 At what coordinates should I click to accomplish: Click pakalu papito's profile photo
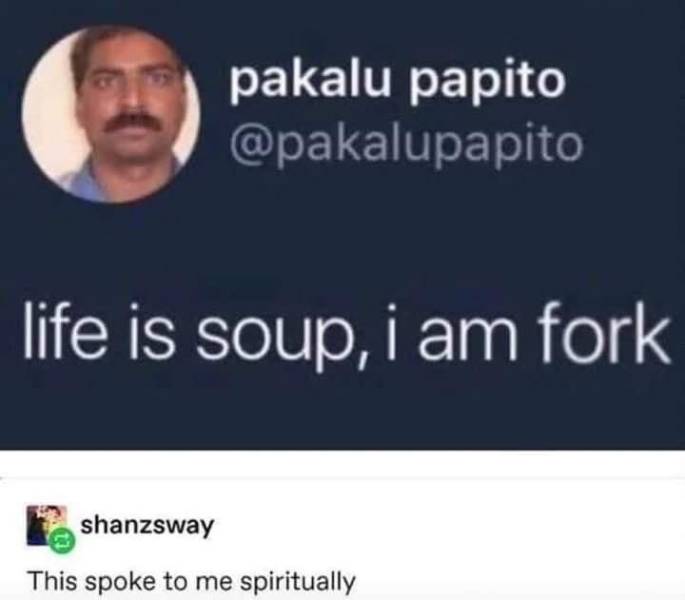pos(111,115)
